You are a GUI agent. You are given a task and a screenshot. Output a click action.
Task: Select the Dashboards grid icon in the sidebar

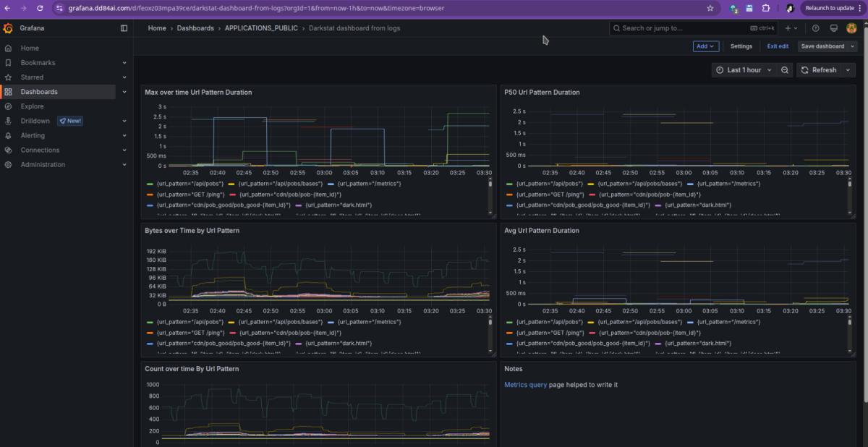point(8,92)
